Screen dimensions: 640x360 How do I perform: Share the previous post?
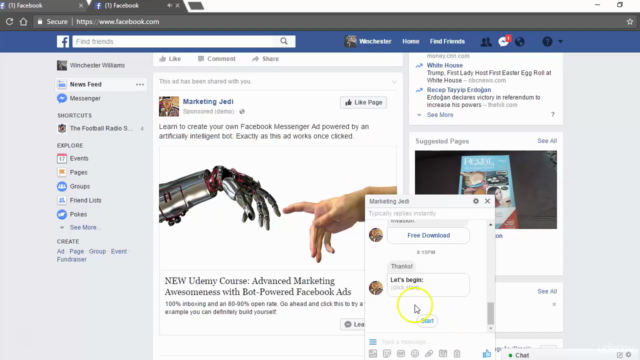point(265,59)
